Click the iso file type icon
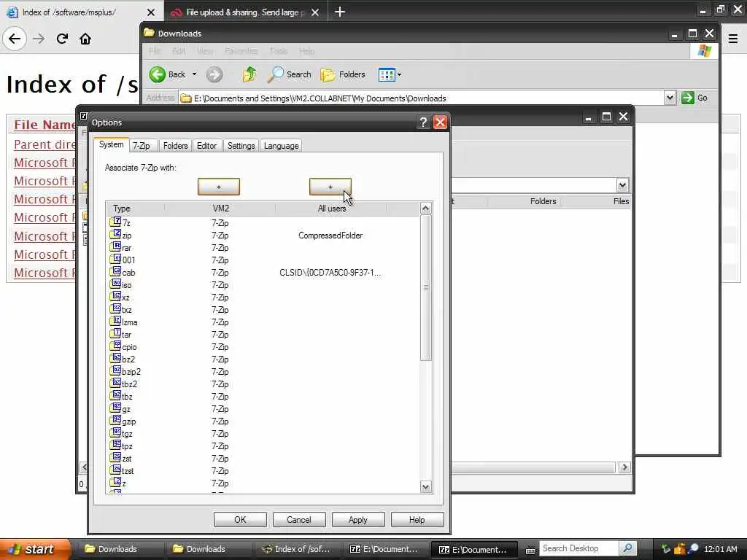 (x=115, y=284)
